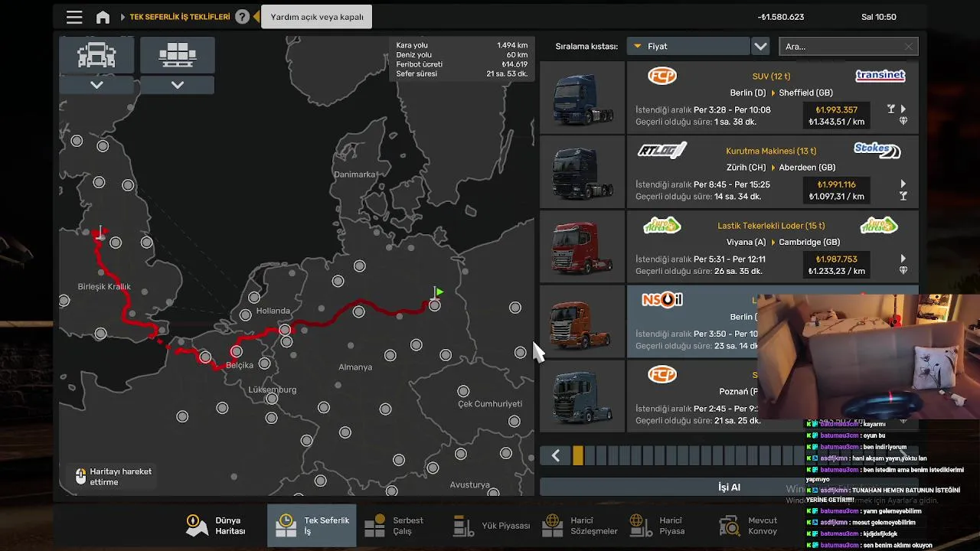Click the mouse icon beside Haritayı hareket ettirme
This screenshot has height=551, width=980.
tap(80, 476)
